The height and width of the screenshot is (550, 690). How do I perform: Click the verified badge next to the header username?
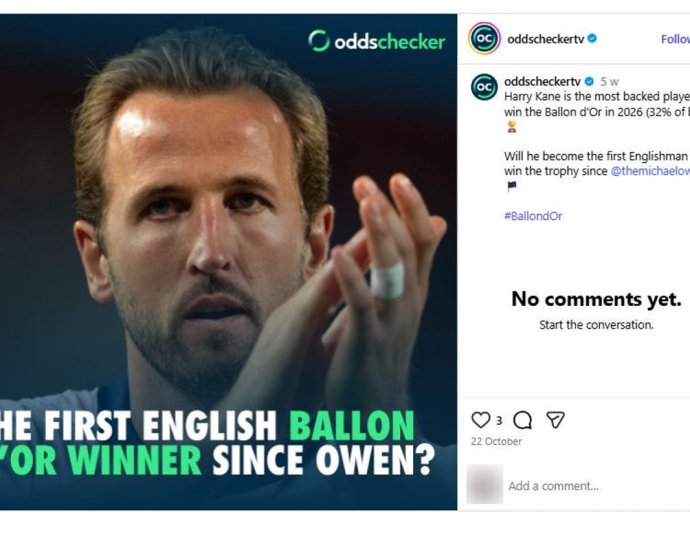coord(592,39)
